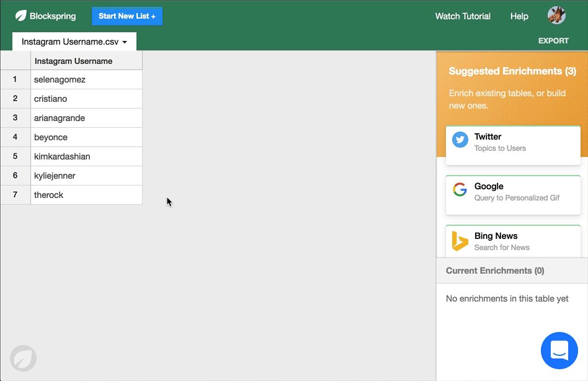Export the table
The height and width of the screenshot is (381, 588).
click(x=553, y=40)
